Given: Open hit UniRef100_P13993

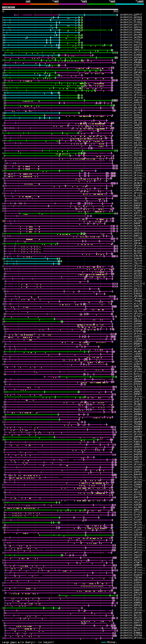Looking at the screenshot, I should (131, 22).
